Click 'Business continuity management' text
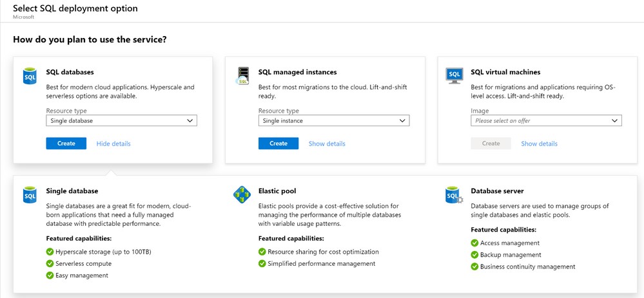 pos(528,267)
